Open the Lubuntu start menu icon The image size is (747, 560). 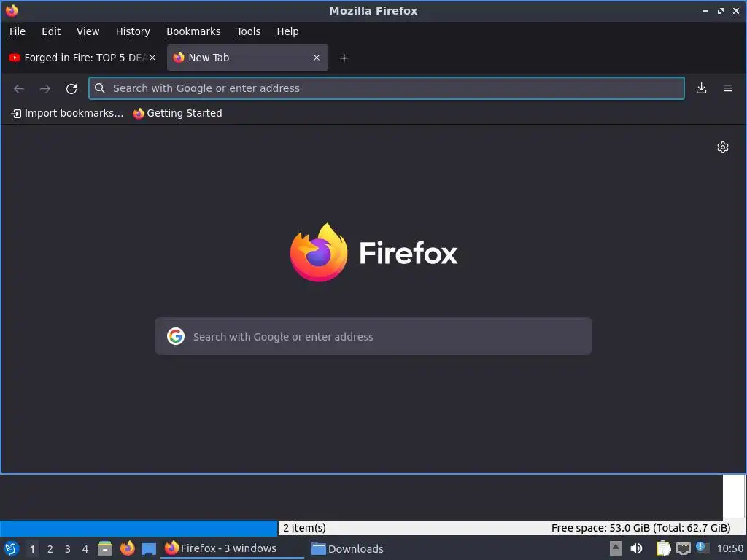pos(12,548)
